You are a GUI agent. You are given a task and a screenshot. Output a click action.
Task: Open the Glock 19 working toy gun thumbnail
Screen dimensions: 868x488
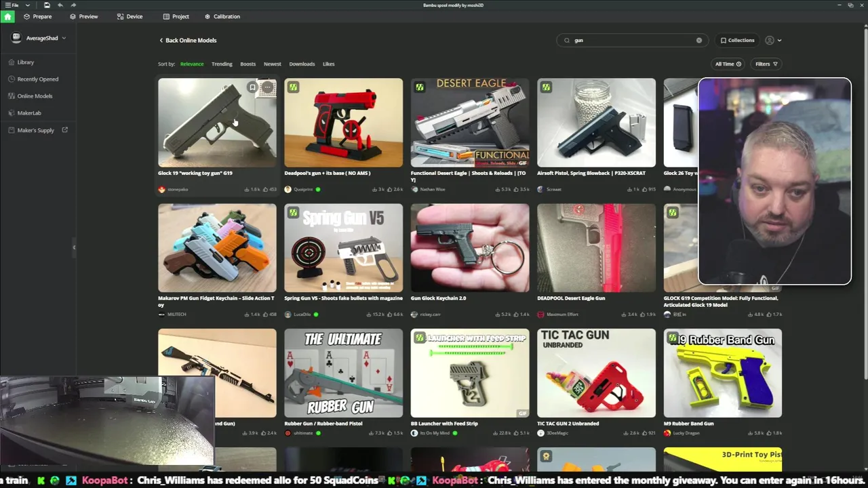[x=217, y=123]
